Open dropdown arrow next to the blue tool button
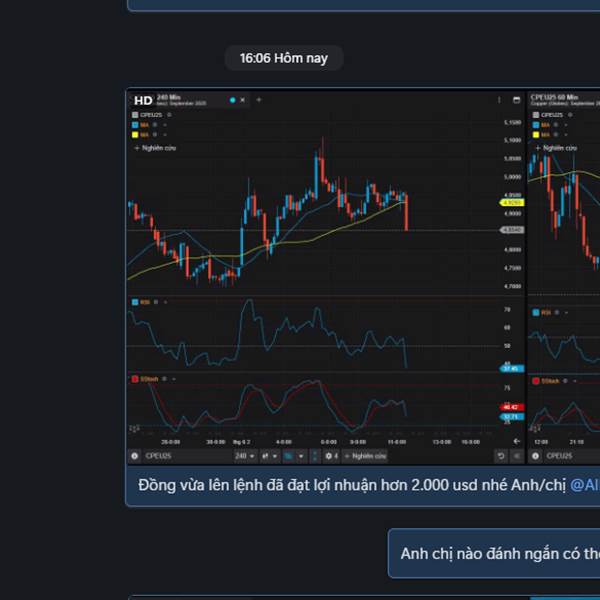 tap(301, 456)
